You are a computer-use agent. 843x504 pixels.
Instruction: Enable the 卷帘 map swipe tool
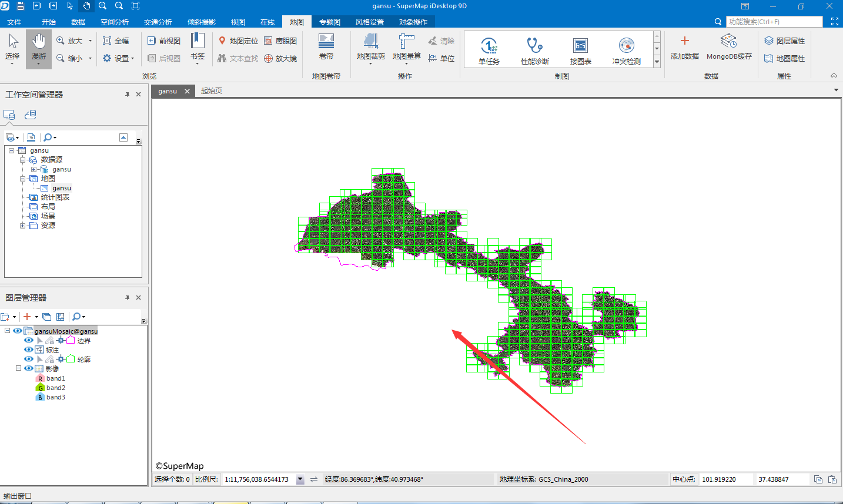tap(326, 47)
